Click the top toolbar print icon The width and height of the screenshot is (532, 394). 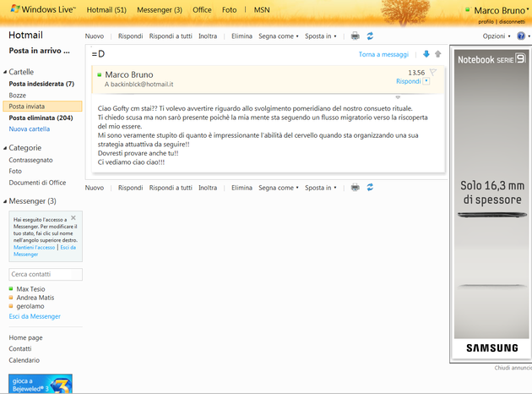coord(355,36)
